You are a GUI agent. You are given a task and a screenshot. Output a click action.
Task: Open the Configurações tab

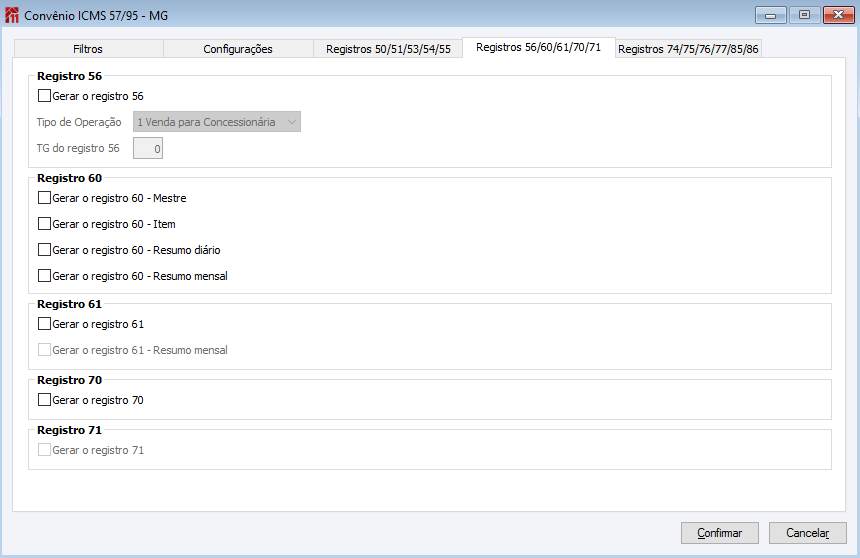238,49
